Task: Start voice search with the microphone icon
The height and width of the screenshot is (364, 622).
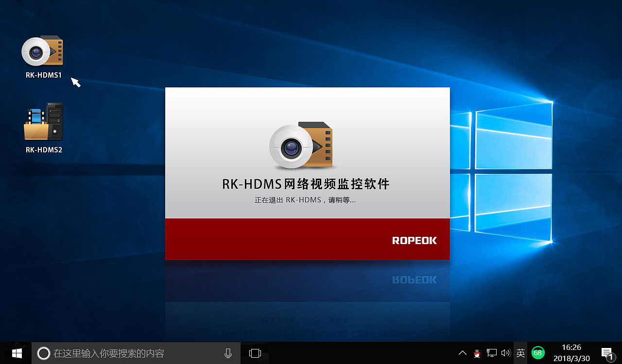Action: click(x=227, y=353)
